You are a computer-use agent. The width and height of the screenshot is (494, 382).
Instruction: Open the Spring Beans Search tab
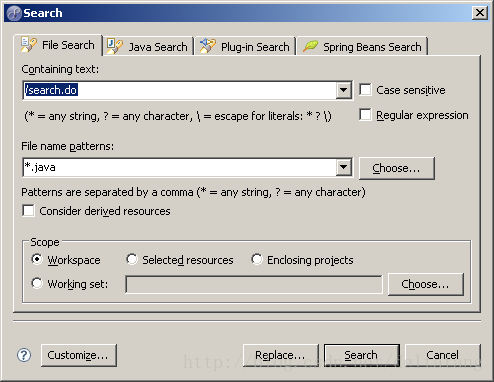tap(362, 46)
